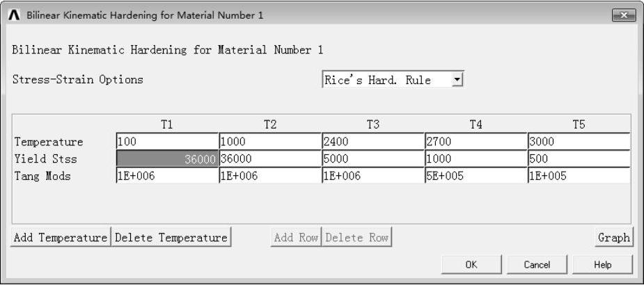Click the greyed Delete Row button
The image size is (644, 285).
point(356,238)
